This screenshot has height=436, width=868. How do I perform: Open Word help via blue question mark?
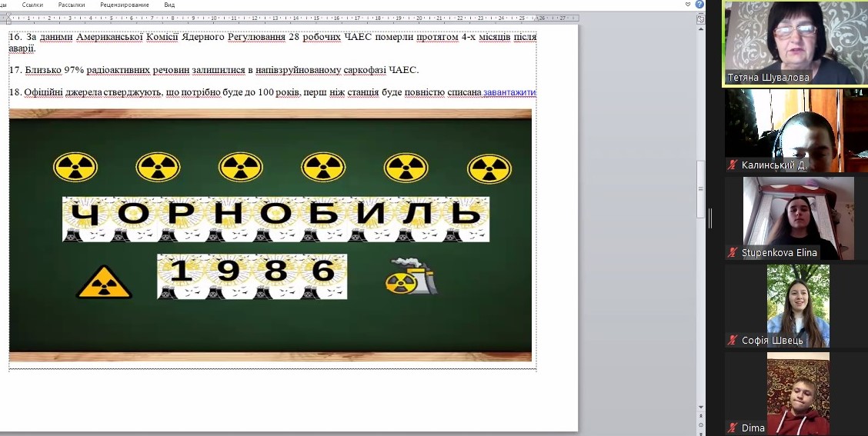coord(699,4)
